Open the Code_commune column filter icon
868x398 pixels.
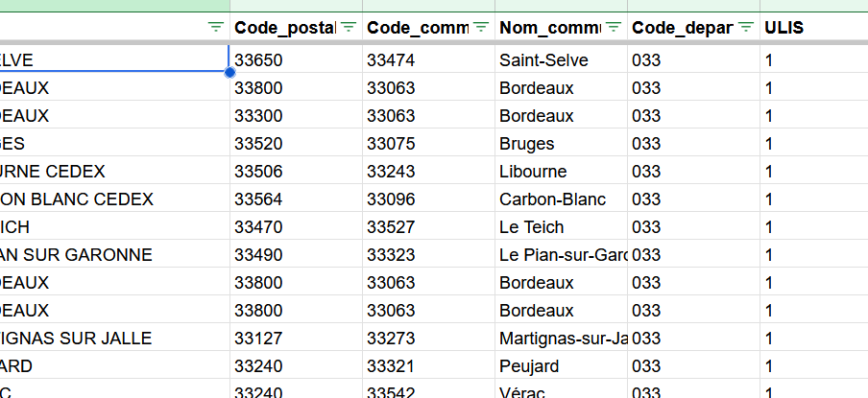[481, 28]
